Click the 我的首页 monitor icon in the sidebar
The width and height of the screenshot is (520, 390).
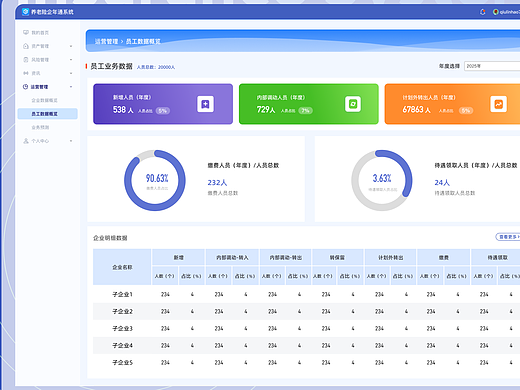coord(26,32)
